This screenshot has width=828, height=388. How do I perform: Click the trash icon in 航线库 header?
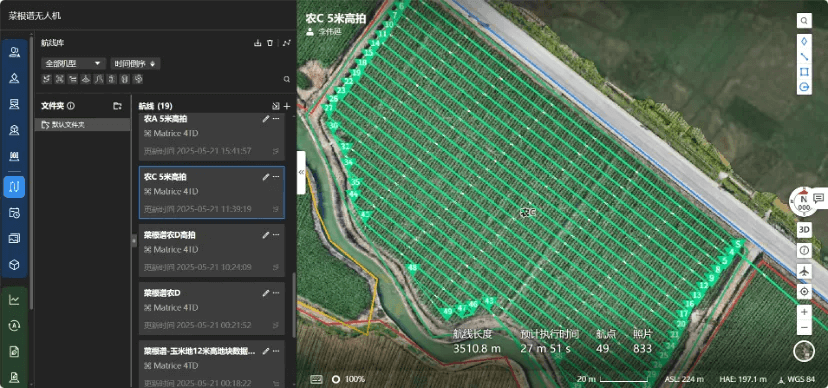click(270, 43)
